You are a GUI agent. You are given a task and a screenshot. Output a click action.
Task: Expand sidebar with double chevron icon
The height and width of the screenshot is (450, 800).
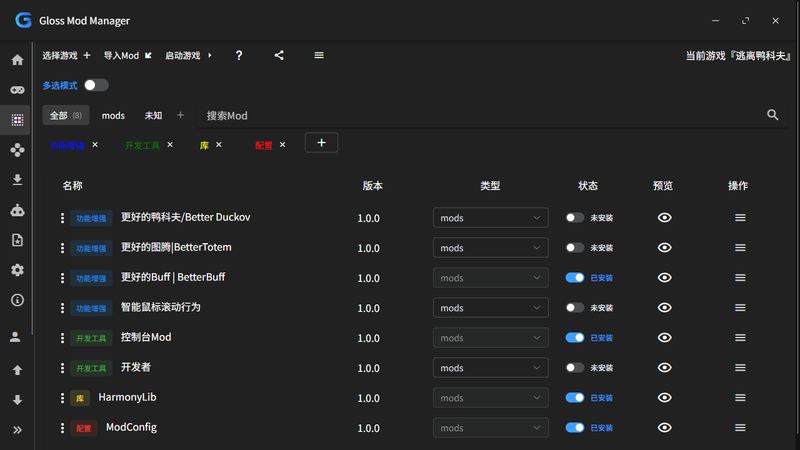(17, 430)
